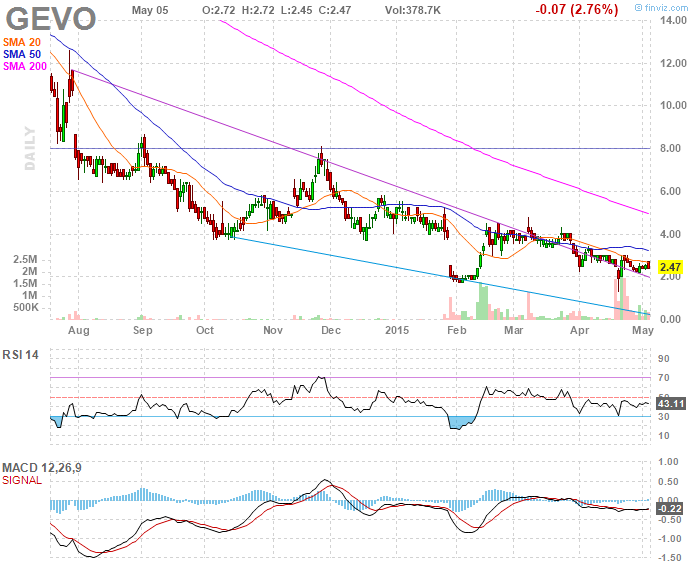
Task: Click the yellow 2.47 current price tag
Action: pyautogui.click(x=670, y=267)
